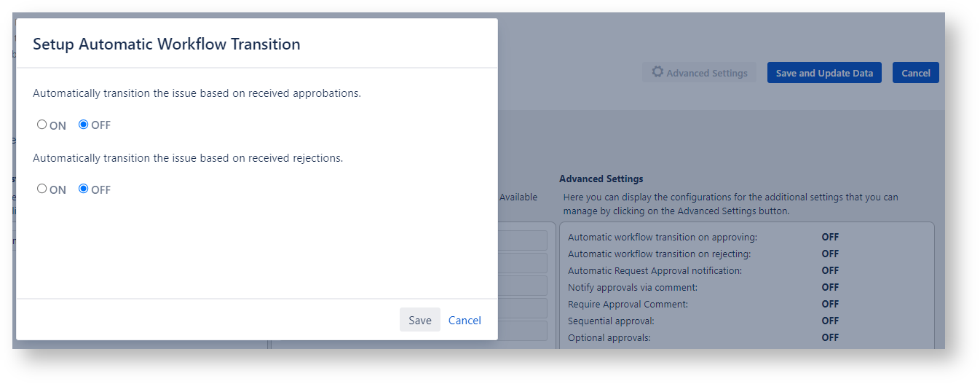Image resolution: width=980 pixels, height=384 pixels.
Task: Select OFF for approbations-based transition
Action: [x=84, y=125]
